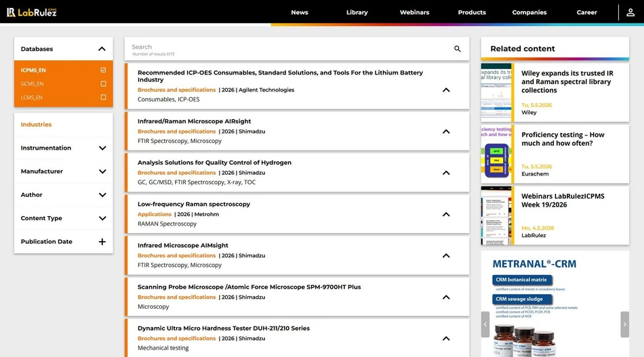Click the Applications content type label

point(155,214)
